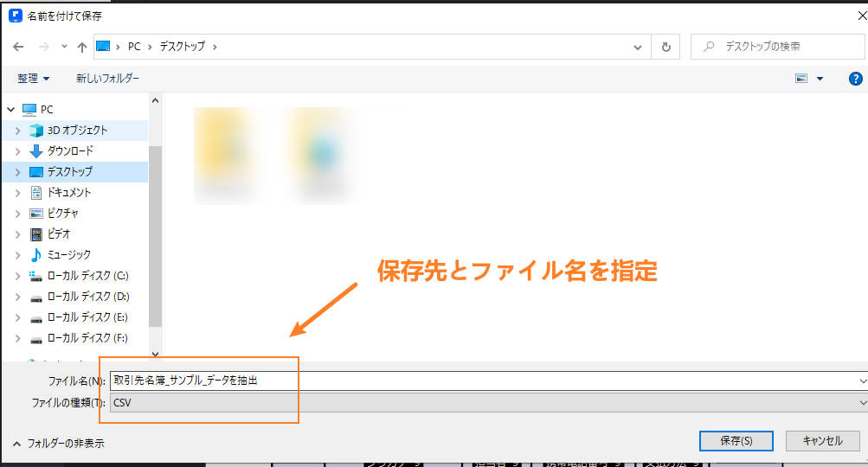Select PC segment in address path

point(134,47)
